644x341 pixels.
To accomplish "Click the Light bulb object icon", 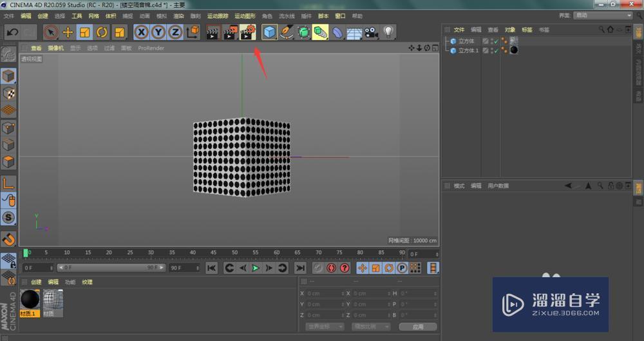I will point(388,32).
